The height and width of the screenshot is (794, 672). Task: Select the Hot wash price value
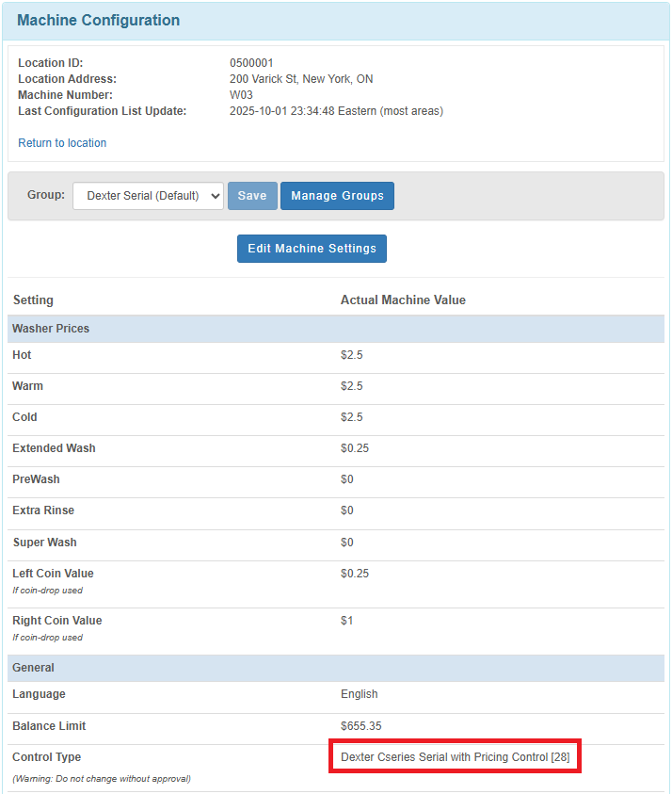[351, 355]
